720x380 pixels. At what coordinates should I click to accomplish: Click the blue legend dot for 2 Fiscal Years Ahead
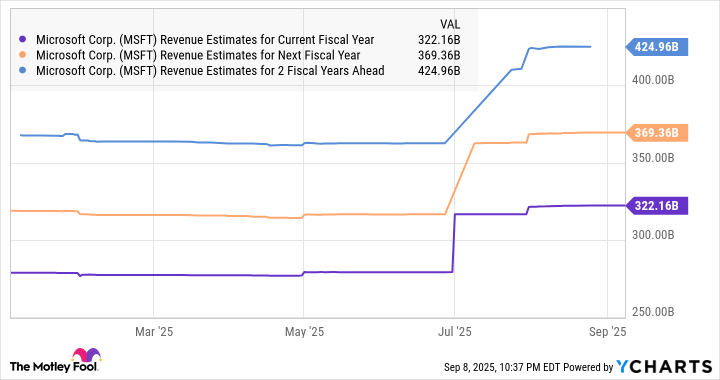[x=22, y=71]
